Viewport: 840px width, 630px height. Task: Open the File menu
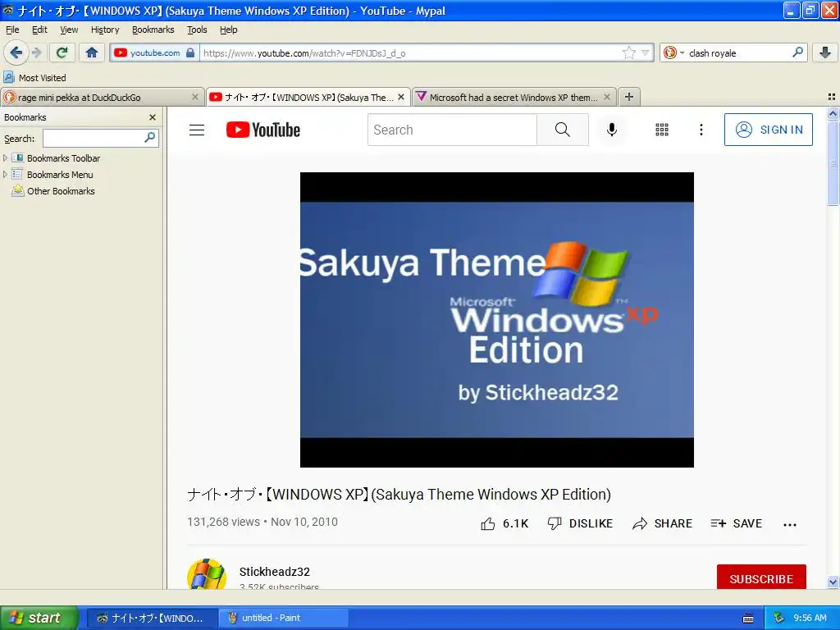point(11,30)
